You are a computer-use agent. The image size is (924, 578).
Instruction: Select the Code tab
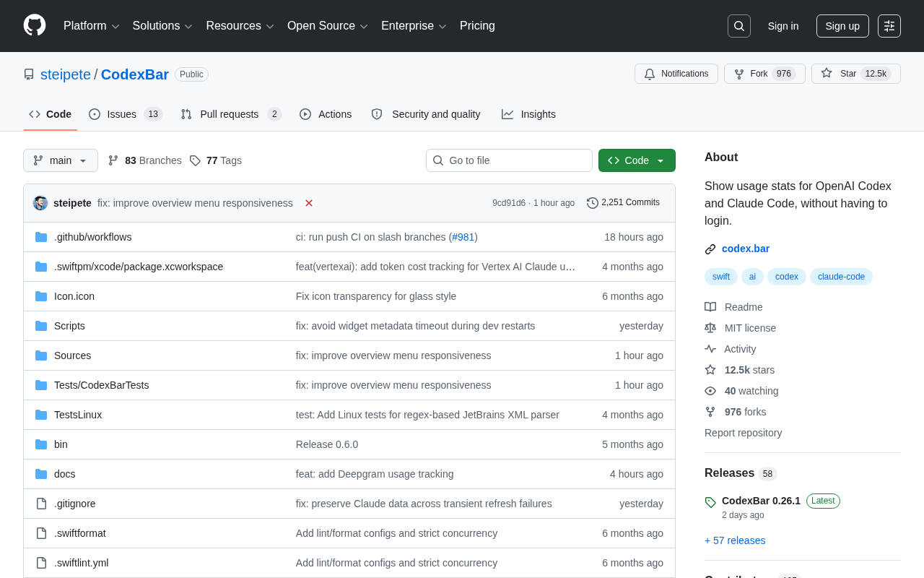51,114
